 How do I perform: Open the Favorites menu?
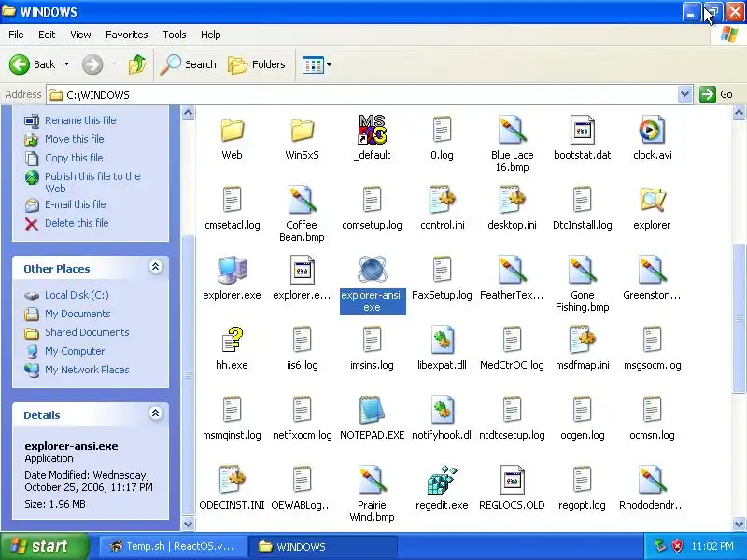pyautogui.click(x=127, y=35)
